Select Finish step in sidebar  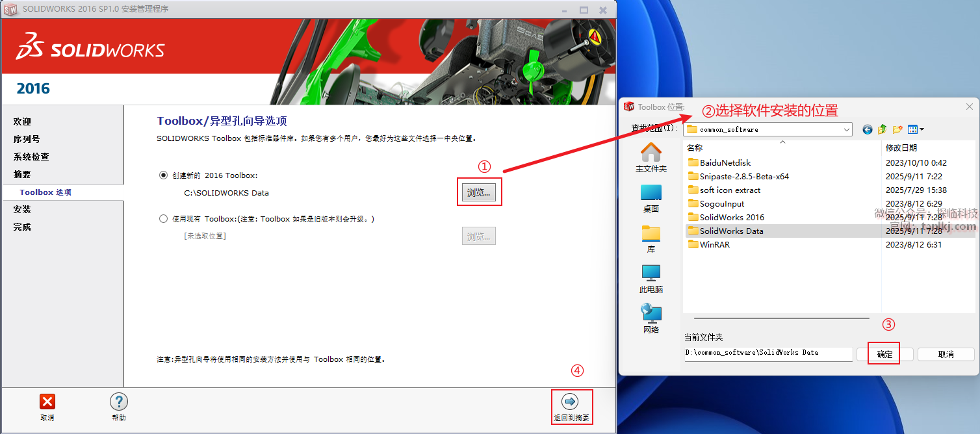[x=22, y=227]
